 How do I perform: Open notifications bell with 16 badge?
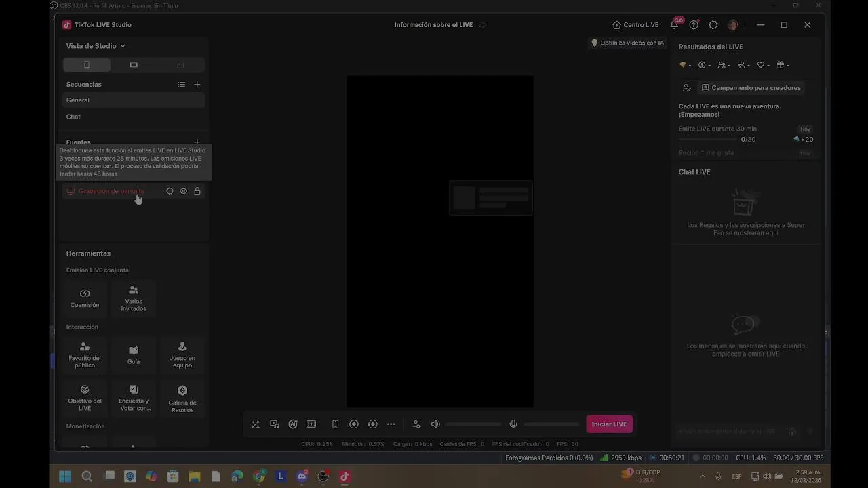(675, 24)
